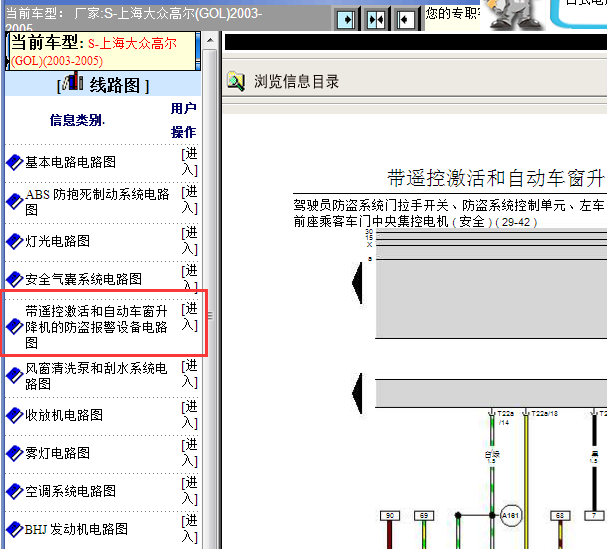
Task: Click book icon beside ABS 防抱死制动系统电路图
Action: click(15, 202)
